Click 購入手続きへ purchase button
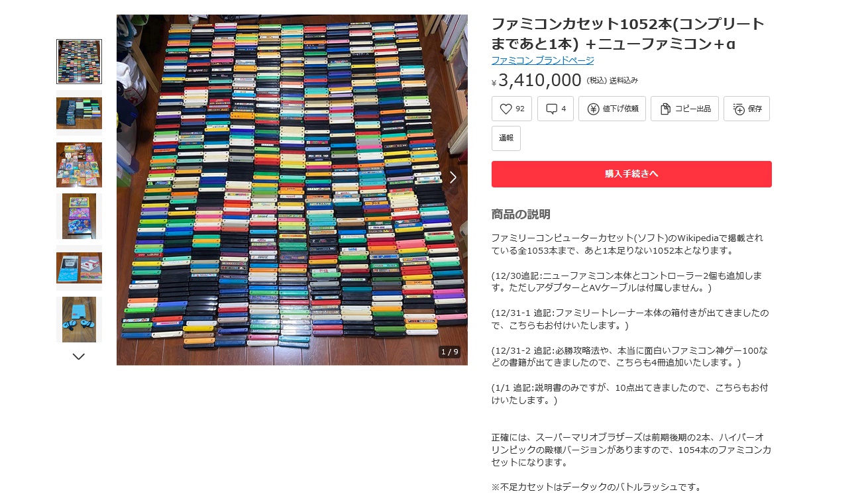 pos(631,174)
